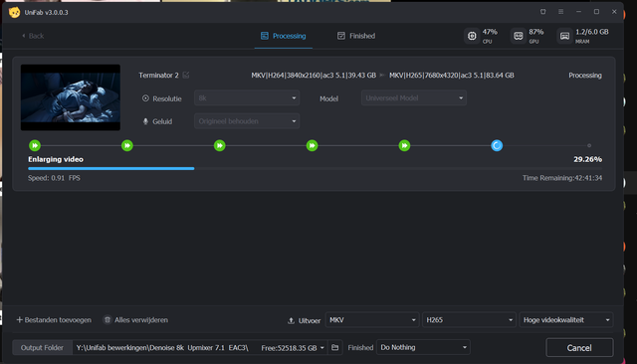Click the UniFab cat logo icon
The width and height of the screenshot is (637, 364).
coord(14,13)
